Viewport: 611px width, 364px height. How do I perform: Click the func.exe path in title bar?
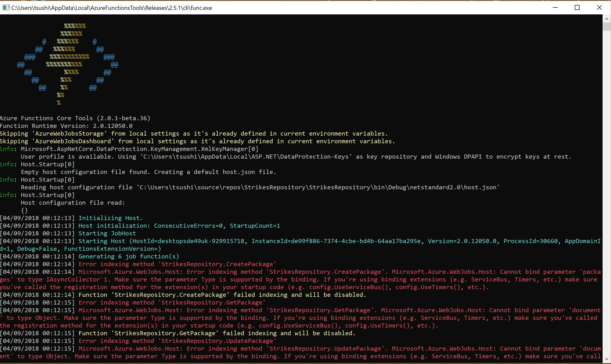pos(111,8)
